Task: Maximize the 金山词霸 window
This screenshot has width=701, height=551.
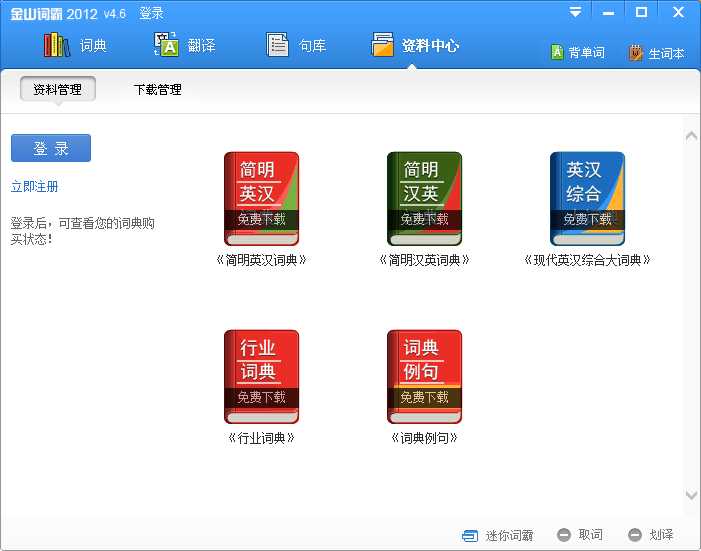Action: click(642, 12)
